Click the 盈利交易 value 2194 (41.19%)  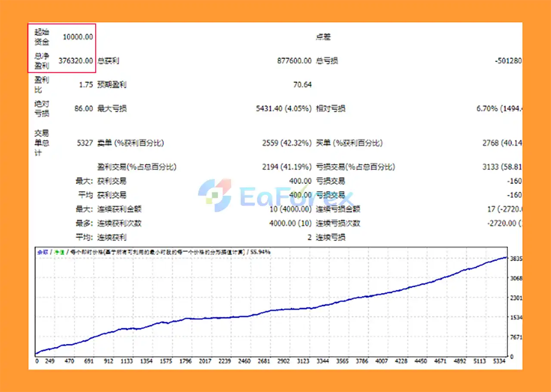point(287,167)
